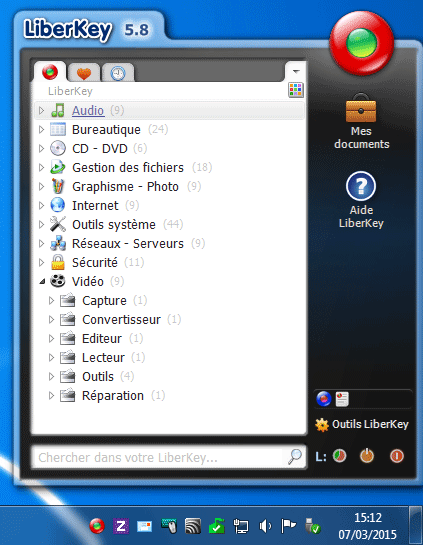Expand the Outils subfolder under Vidéo
423x545 pixels.
pyautogui.click(x=51, y=376)
